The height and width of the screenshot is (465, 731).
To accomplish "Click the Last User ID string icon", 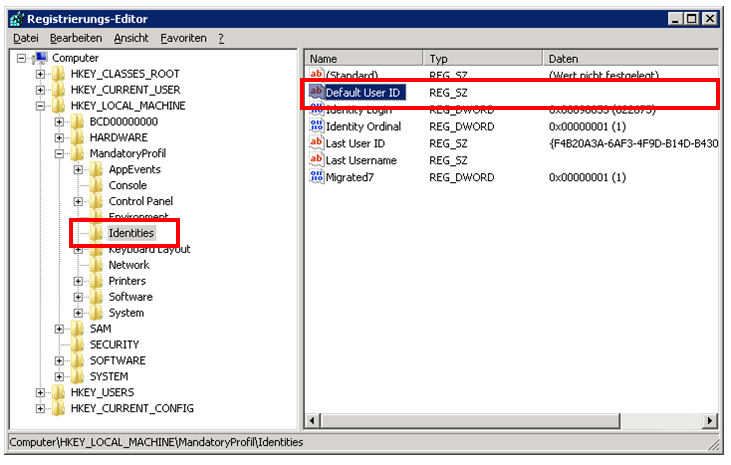I will pos(317,143).
